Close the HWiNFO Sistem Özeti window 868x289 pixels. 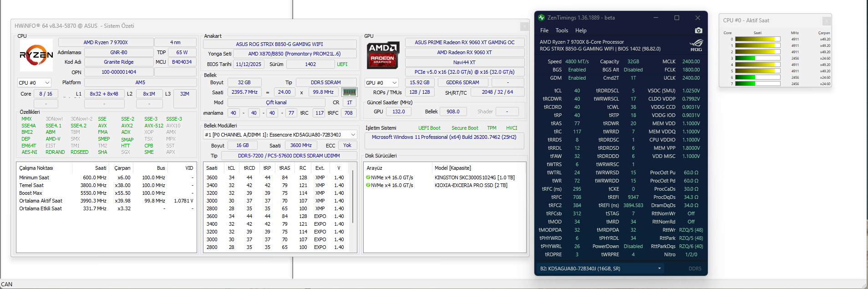[524, 26]
